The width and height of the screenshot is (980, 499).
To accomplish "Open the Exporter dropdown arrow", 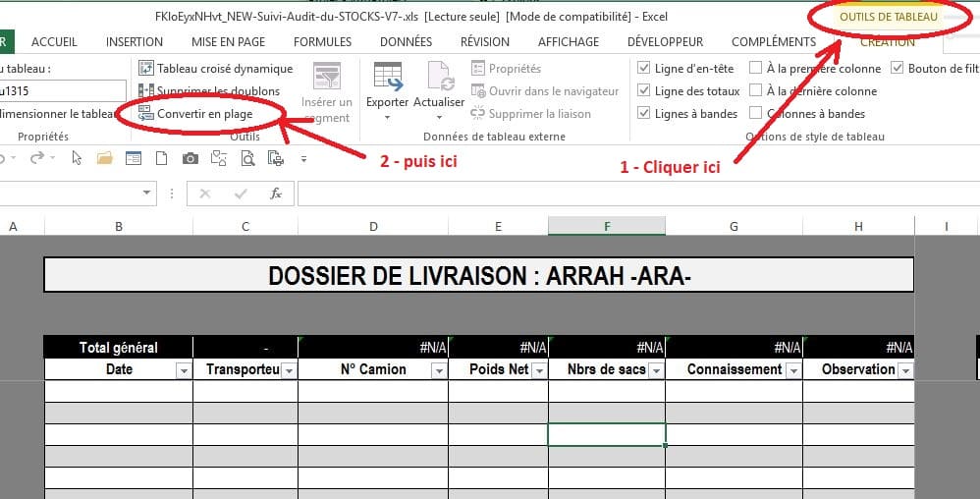I will (388, 118).
